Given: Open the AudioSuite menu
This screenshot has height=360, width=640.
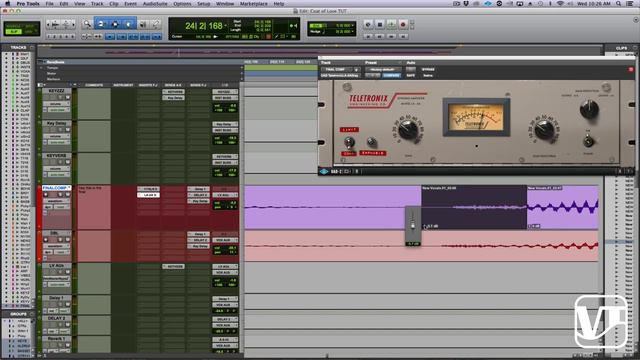Looking at the screenshot, I should pos(155,4).
